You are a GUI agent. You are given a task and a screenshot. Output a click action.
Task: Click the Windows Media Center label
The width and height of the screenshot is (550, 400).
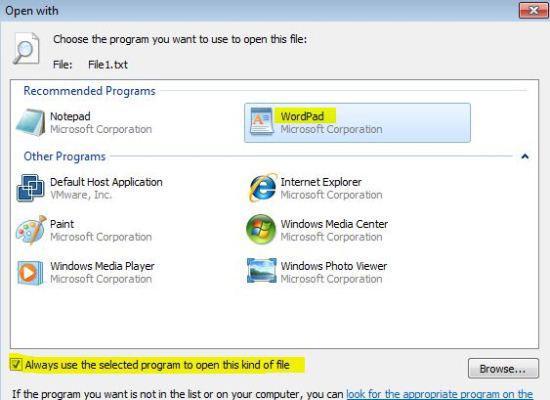334,224
